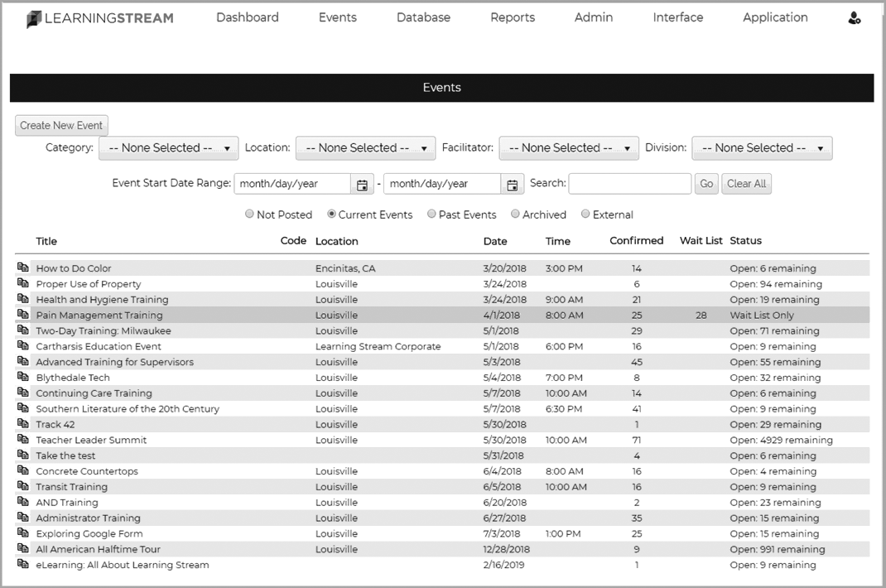Sort by the Wait List column header
Image resolution: width=886 pixels, height=588 pixels.
pyautogui.click(x=701, y=241)
